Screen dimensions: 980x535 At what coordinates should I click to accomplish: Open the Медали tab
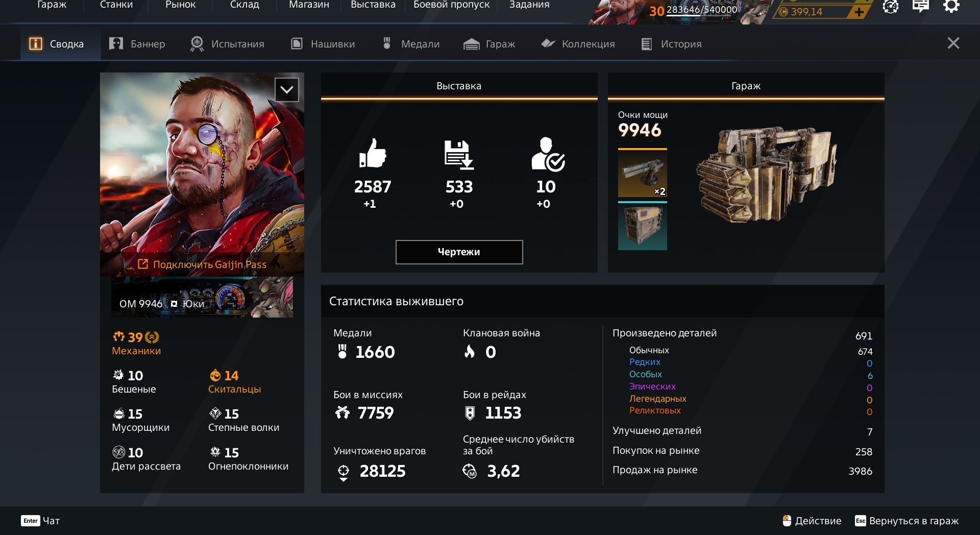(411, 44)
